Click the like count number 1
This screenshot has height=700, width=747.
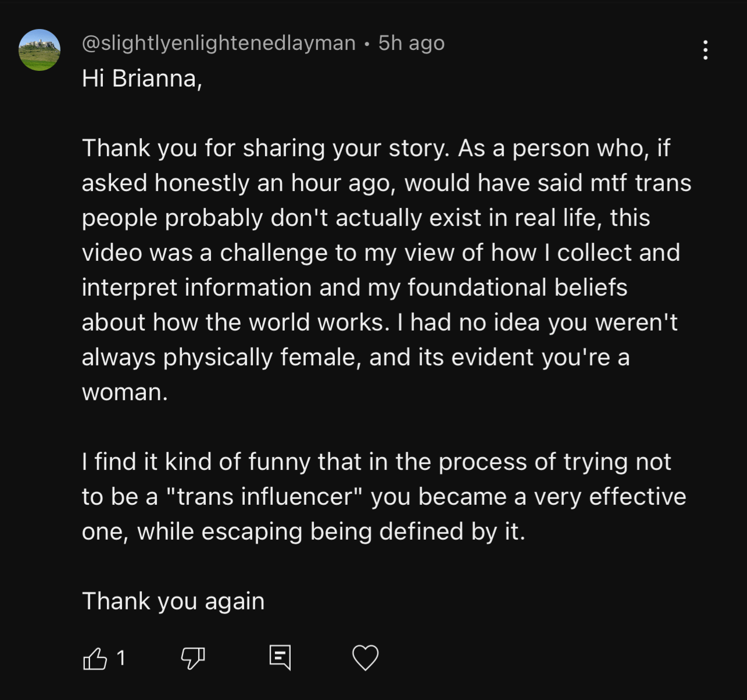click(121, 658)
